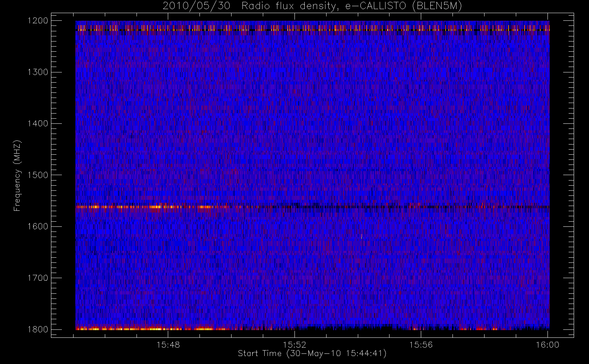Click the 1500 frequency tick label
The image size is (589, 364).
click(38, 175)
